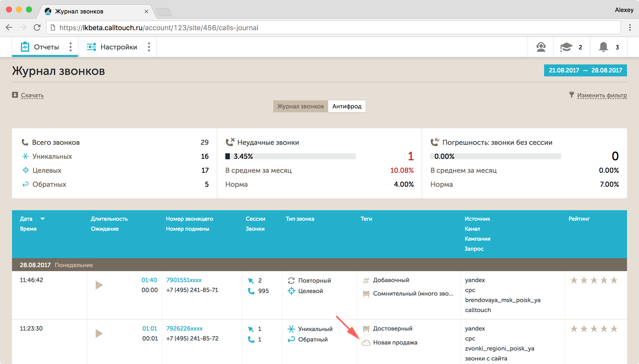Rate the 11:46:42 call five stars
Screen dimensions: 639x364
[x=614, y=280]
